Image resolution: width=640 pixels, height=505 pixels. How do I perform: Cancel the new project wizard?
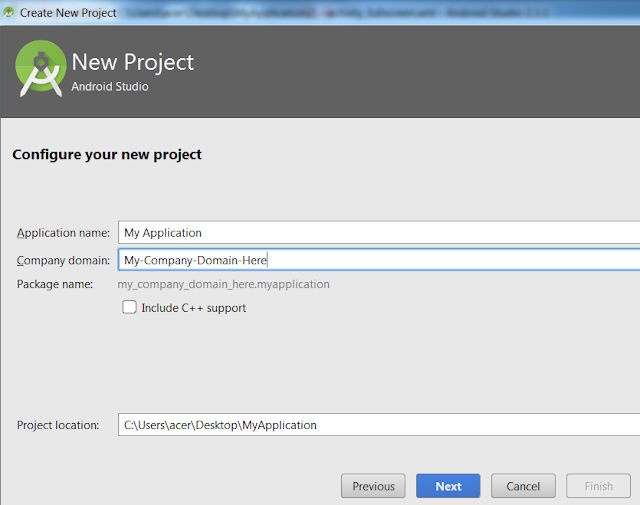click(x=523, y=486)
